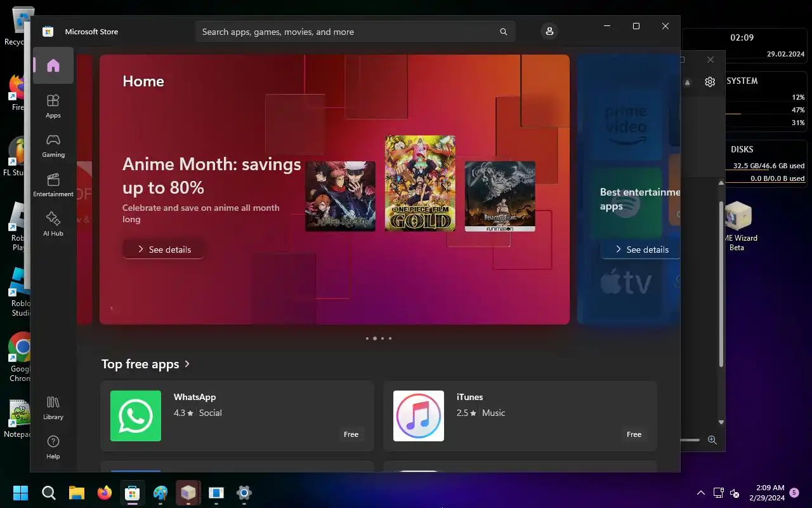The height and width of the screenshot is (508, 812).
Task: Open the user account profile button
Action: tap(549, 31)
